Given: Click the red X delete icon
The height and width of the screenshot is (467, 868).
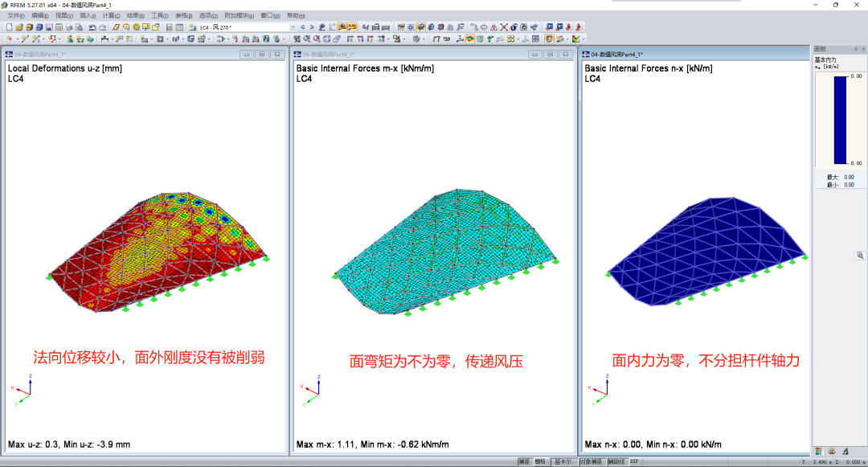Looking at the screenshot, I should [x=504, y=27].
